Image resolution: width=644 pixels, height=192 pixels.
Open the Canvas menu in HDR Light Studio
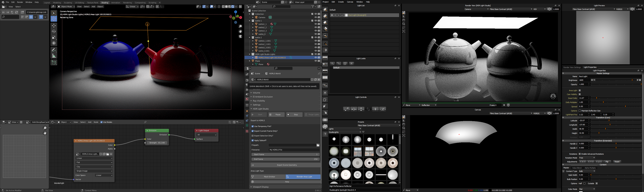[350, 2]
